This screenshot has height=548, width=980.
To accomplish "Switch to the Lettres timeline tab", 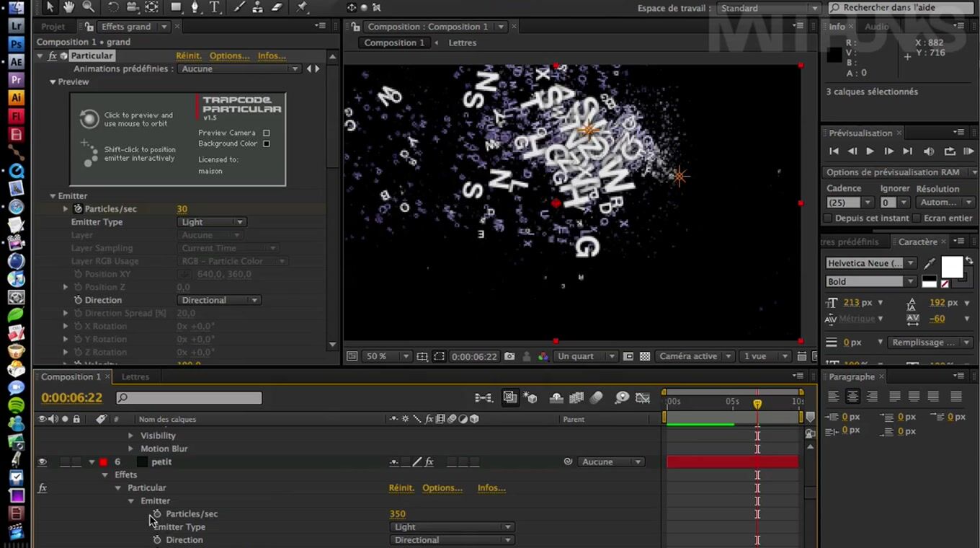I will pos(135,376).
